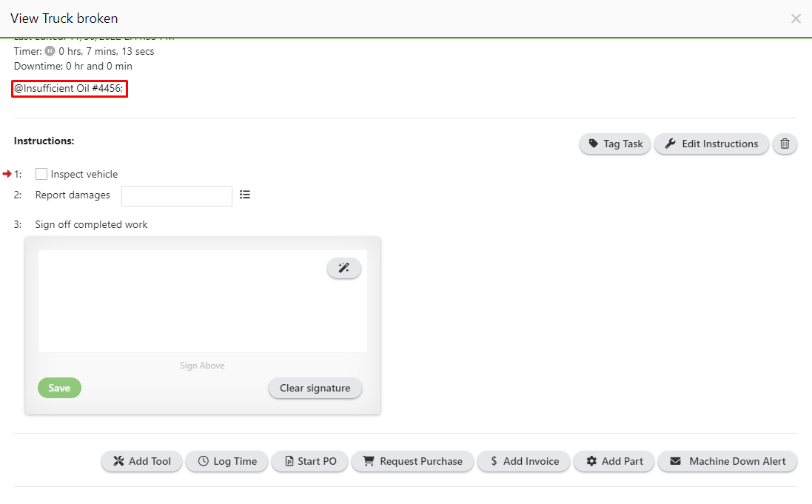This screenshot has height=504, width=812.
Task: Click the envelope icon on Machine Down Alert
Action: click(x=674, y=461)
